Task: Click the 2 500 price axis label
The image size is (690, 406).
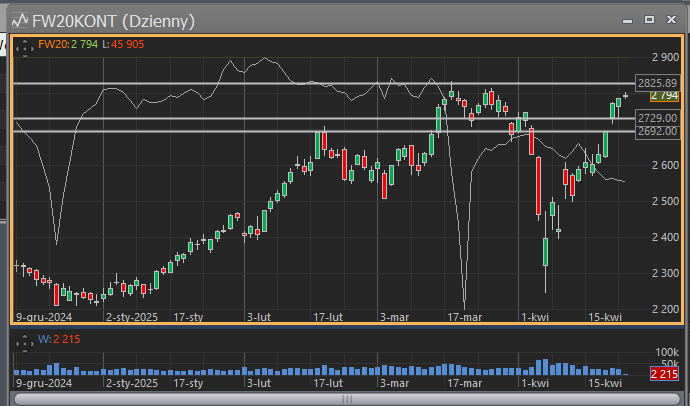Action: tap(665, 201)
